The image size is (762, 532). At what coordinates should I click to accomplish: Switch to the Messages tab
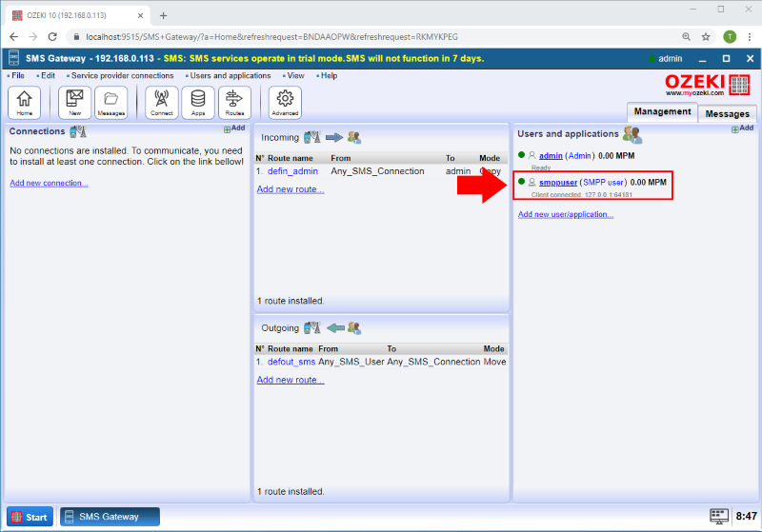[x=727, y=114]
